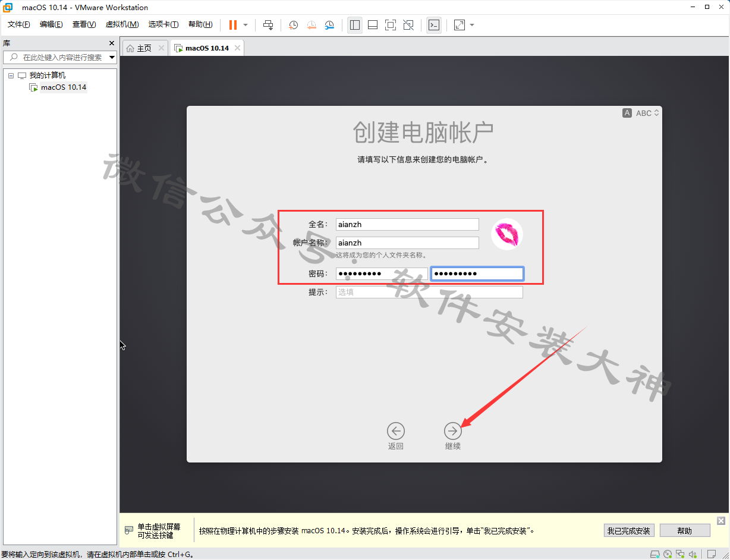Dismiss the yellow installation hint bar

(x=721, y=521)
